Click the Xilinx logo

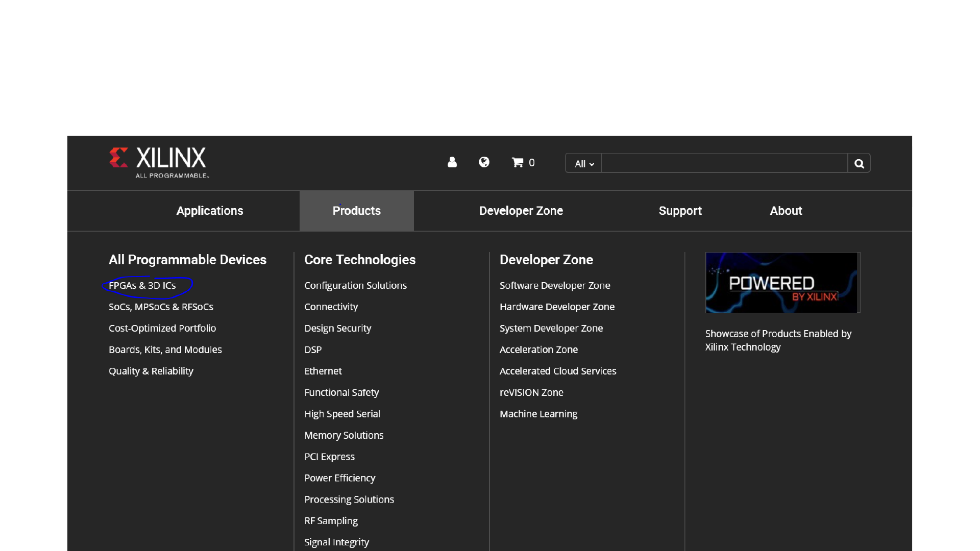click(x=159, y=162)
